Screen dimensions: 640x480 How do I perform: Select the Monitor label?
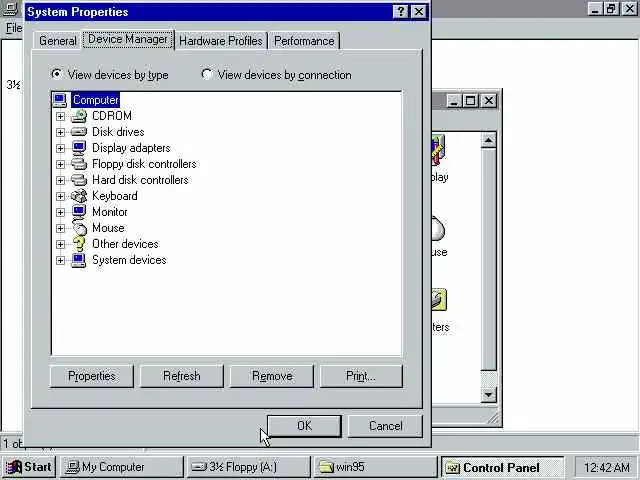click(x=110, y=212)
